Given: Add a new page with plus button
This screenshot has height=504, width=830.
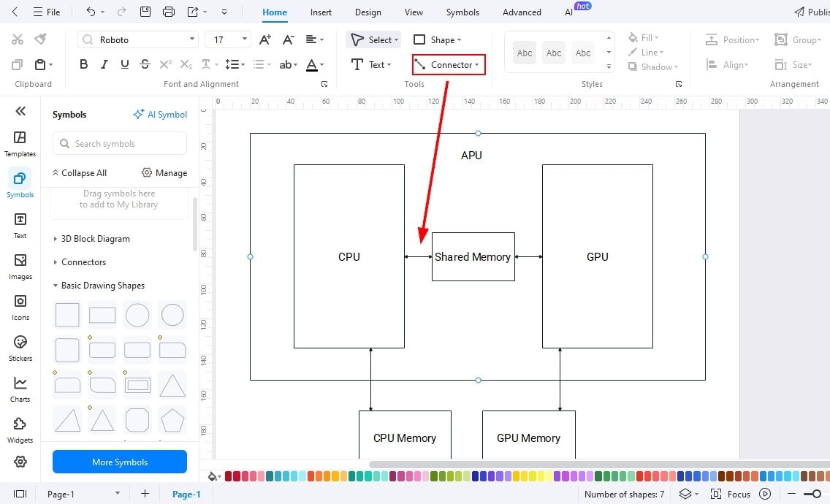Looking at the screenshot, I should [x=145, y=494].
